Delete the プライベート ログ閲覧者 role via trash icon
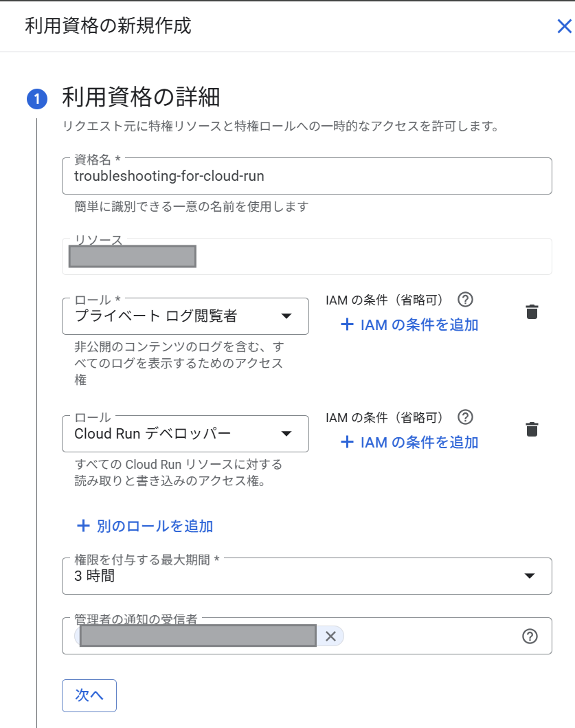Screen dimensions: 575x728 (x=532, y=311)
